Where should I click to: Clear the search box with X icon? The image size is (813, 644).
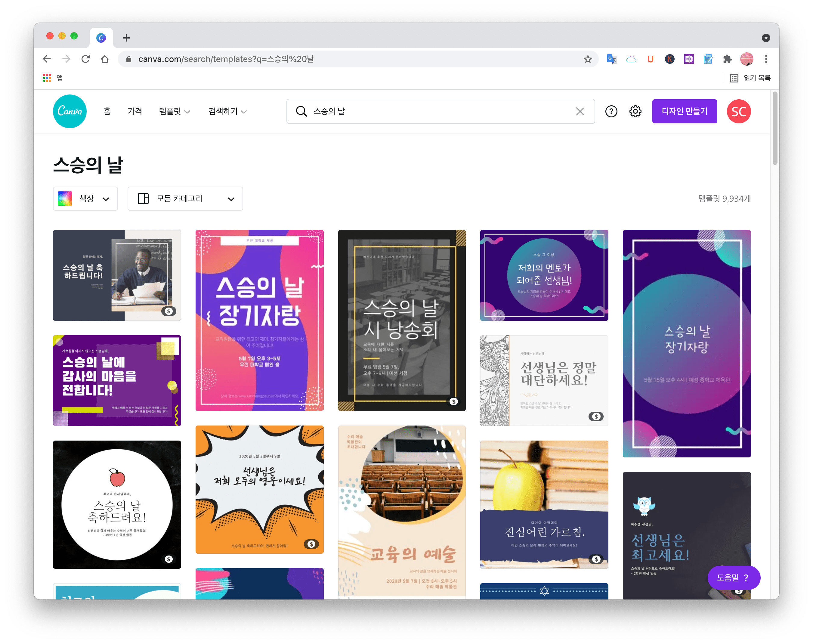coord(580,111)
